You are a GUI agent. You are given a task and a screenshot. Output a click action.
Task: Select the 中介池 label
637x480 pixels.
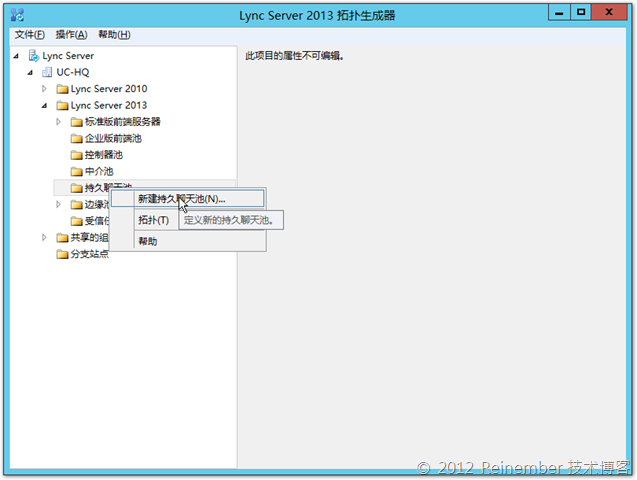pos(99,171)
